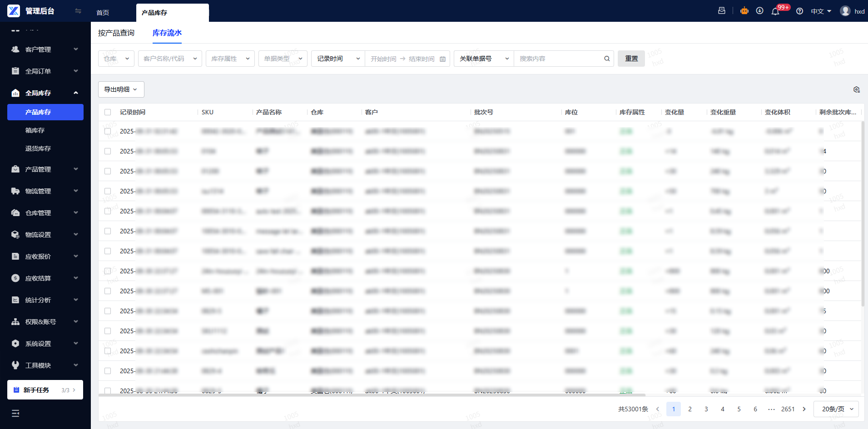The height and width of the screenshot is (429, 868).
Task: Click the next page arrow
Action: [x=804, y=409]
